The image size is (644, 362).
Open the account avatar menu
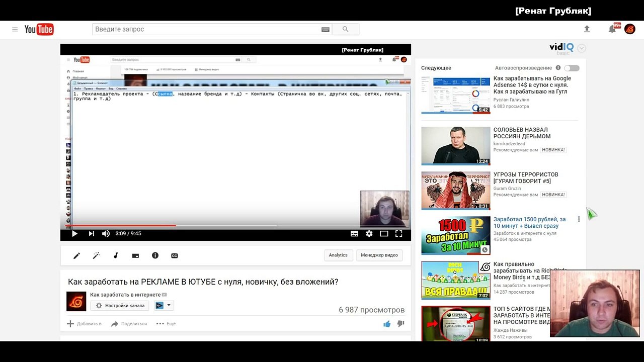[630, 29]
